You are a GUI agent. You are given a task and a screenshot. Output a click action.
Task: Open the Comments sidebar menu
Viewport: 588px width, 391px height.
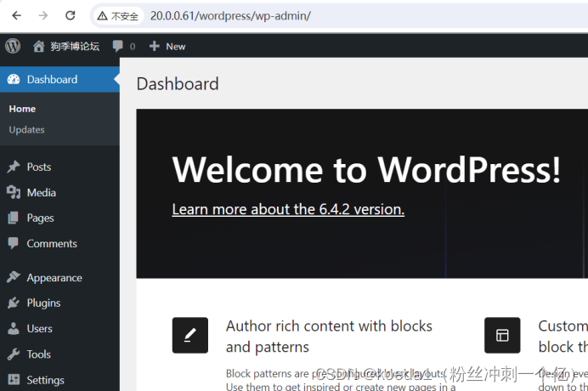(x=52, y=244)
